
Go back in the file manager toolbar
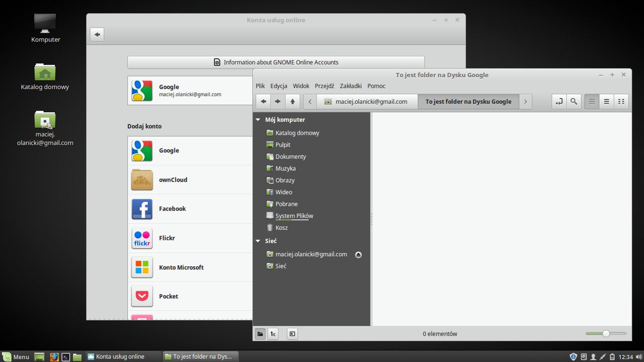[263, 101]
